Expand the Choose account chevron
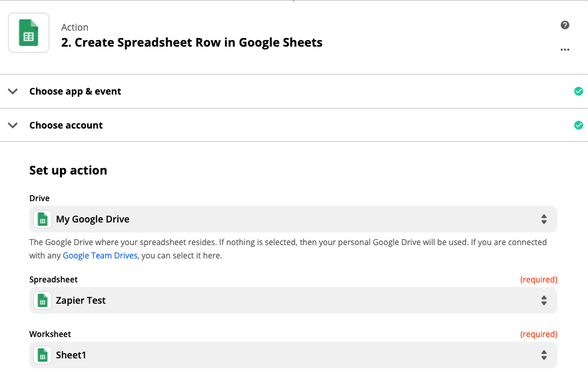The width and height of the screenshot is (588, 379). (13, 125)
